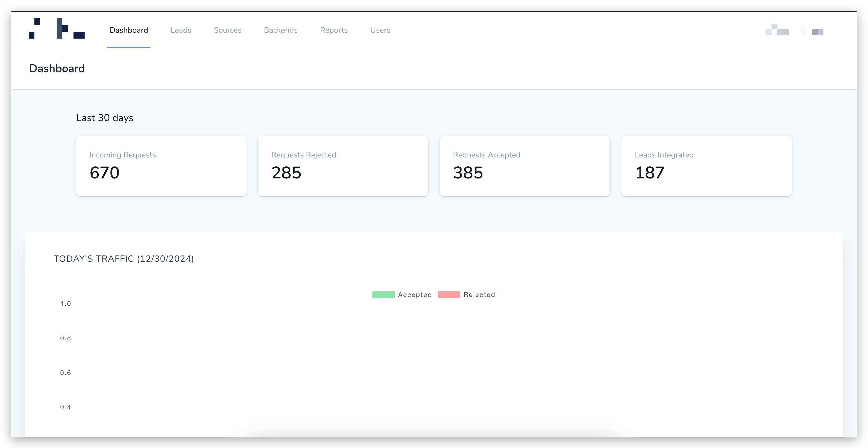Go to the Backends section
Screen dimensions: 868x448
pos(280,30)
